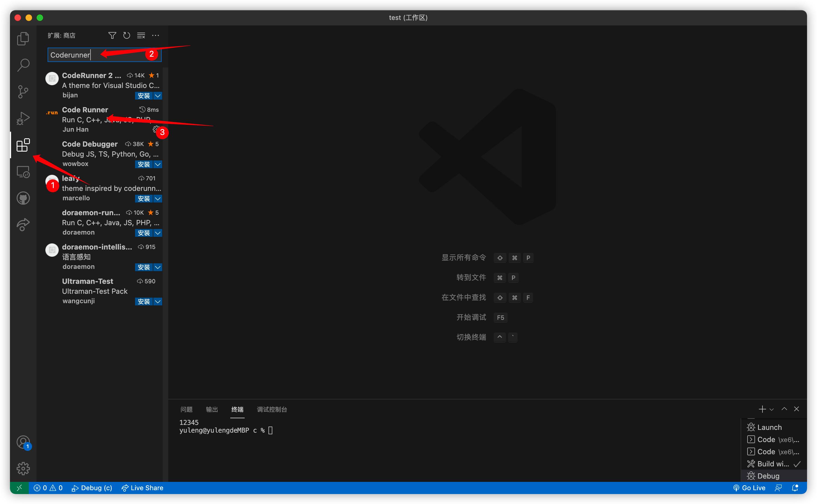Click the terminal prompt line
Viewport: 817px width, 504px height.
pos(226,430)
